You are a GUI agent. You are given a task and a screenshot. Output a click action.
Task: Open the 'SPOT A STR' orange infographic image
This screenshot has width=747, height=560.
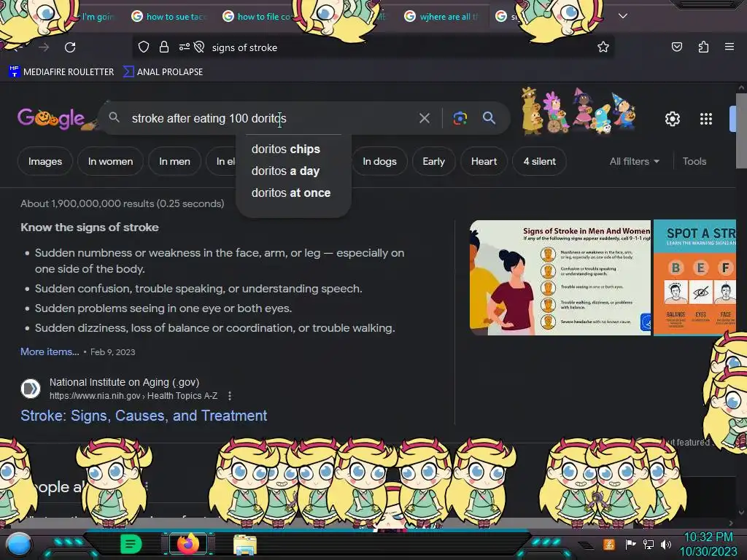tap(694, 278)
